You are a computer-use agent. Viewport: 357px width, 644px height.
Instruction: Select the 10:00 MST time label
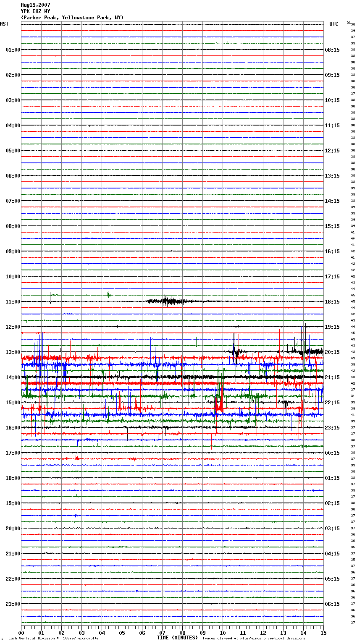13,277
